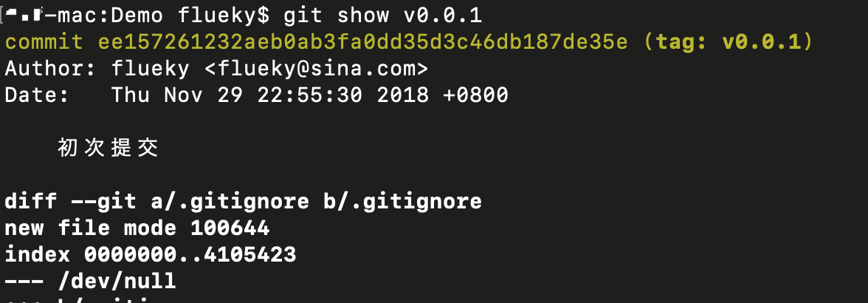Viewport: 868px width, 303px height.
Task: Click the yellow word "commit"
Action: click(44, 41)
